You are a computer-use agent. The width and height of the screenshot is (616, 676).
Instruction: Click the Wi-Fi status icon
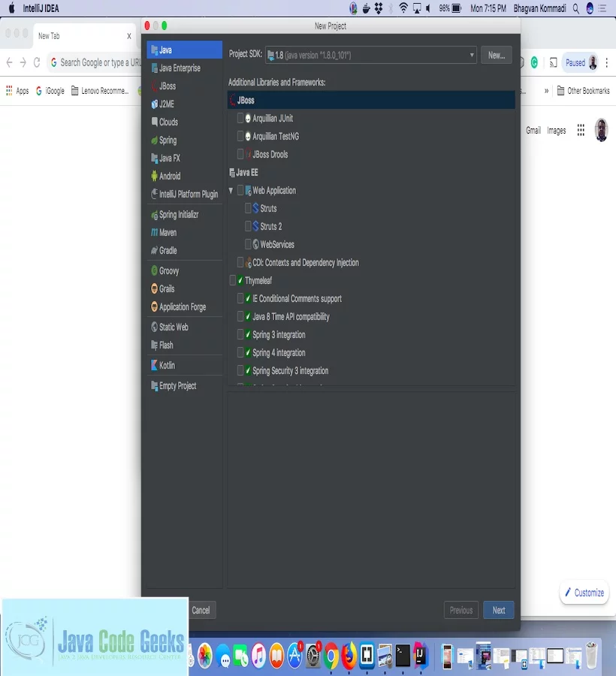tap(403, 8)
